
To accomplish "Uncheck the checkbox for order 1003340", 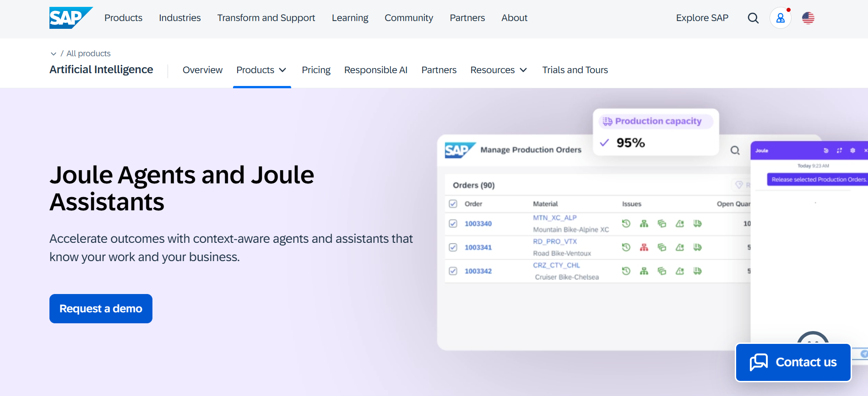I will 453,224.
